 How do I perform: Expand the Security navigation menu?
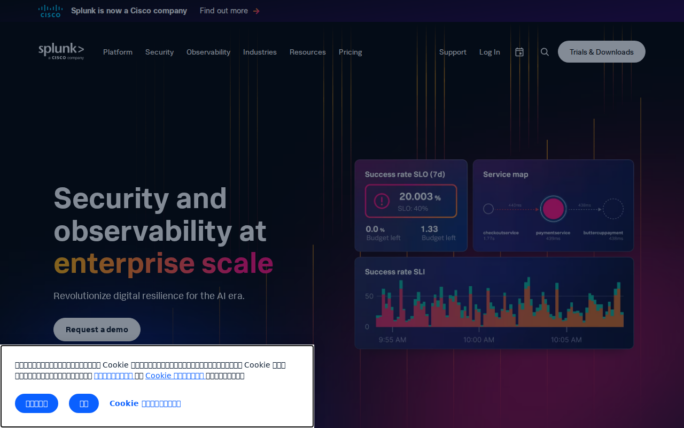159,52
